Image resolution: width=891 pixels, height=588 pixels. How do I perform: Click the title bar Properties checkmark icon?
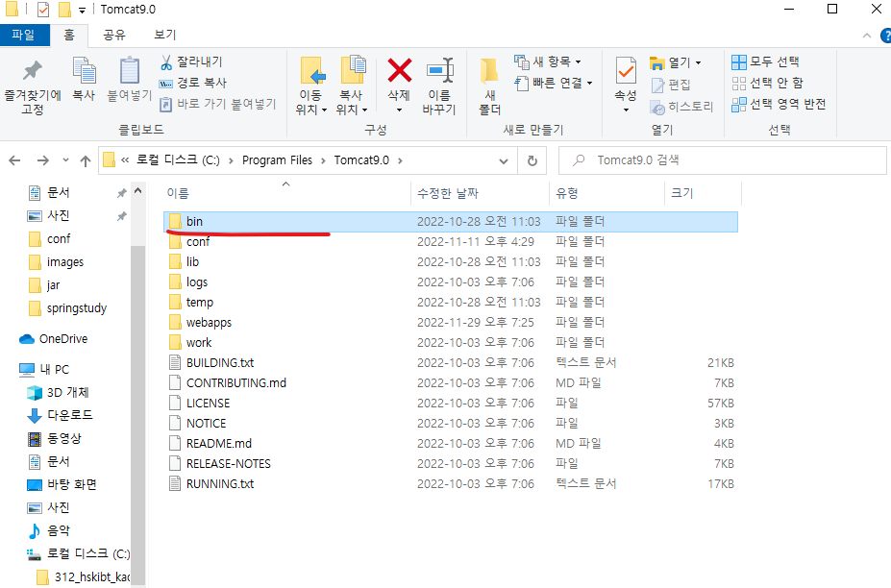click(x=43, y=10)
